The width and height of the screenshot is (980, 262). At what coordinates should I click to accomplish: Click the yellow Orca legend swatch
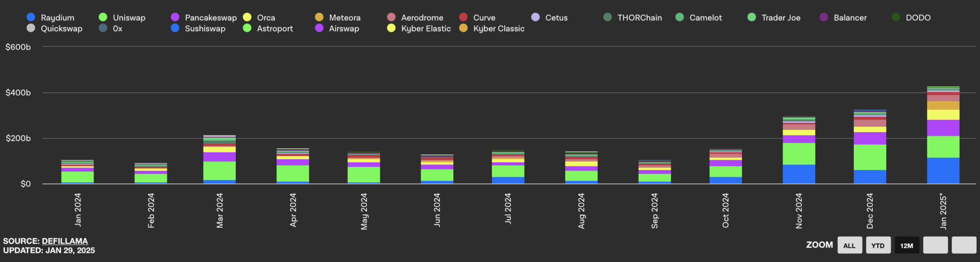(247, 17)
